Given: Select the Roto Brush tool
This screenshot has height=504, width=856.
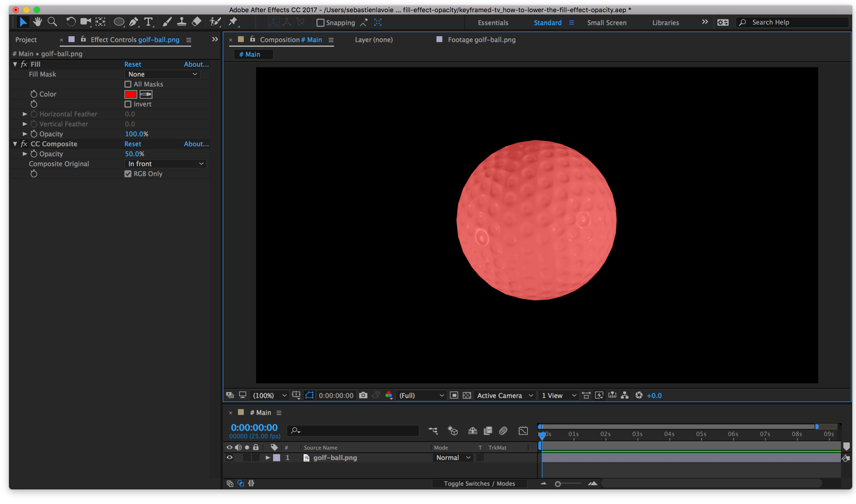Looking at the screenshot, I should (215, 22).
